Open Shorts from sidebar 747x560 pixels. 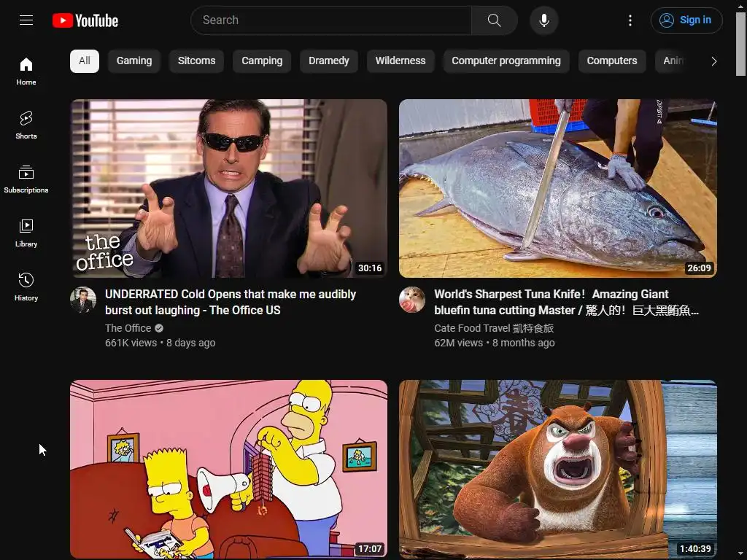(x=26, y=125)
